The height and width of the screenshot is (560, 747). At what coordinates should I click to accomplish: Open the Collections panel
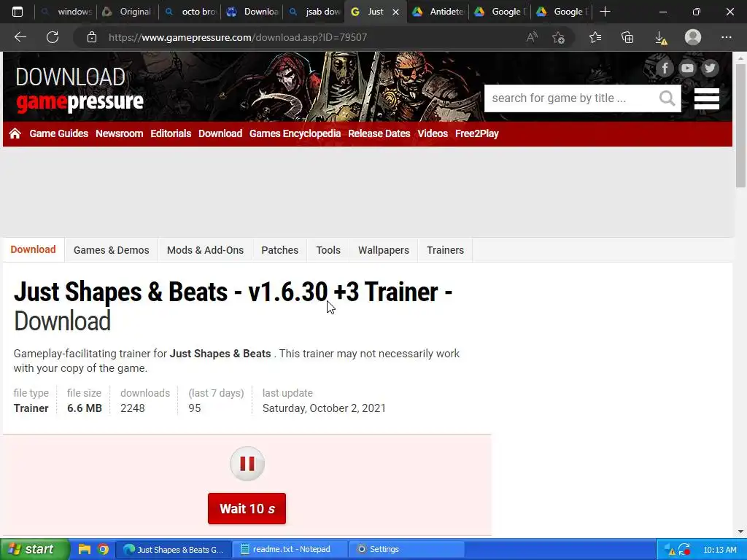(x=627, y=37)
